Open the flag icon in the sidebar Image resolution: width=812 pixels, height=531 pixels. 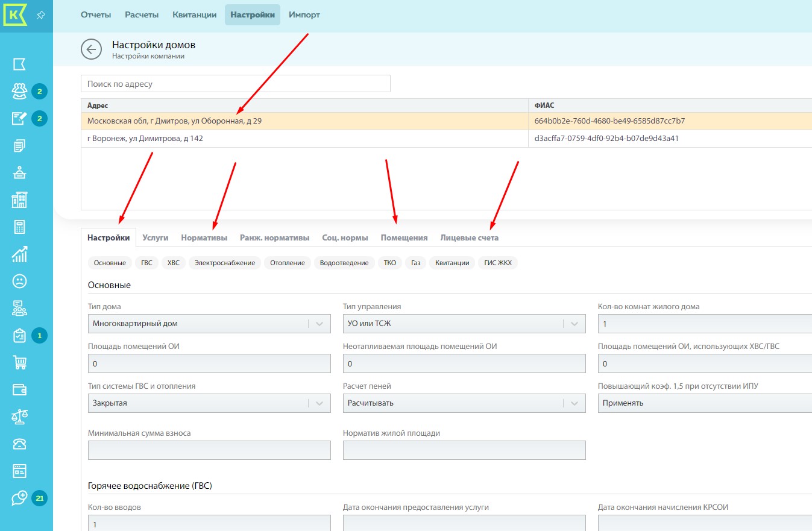pyautogui.click(x=19, y=64)
